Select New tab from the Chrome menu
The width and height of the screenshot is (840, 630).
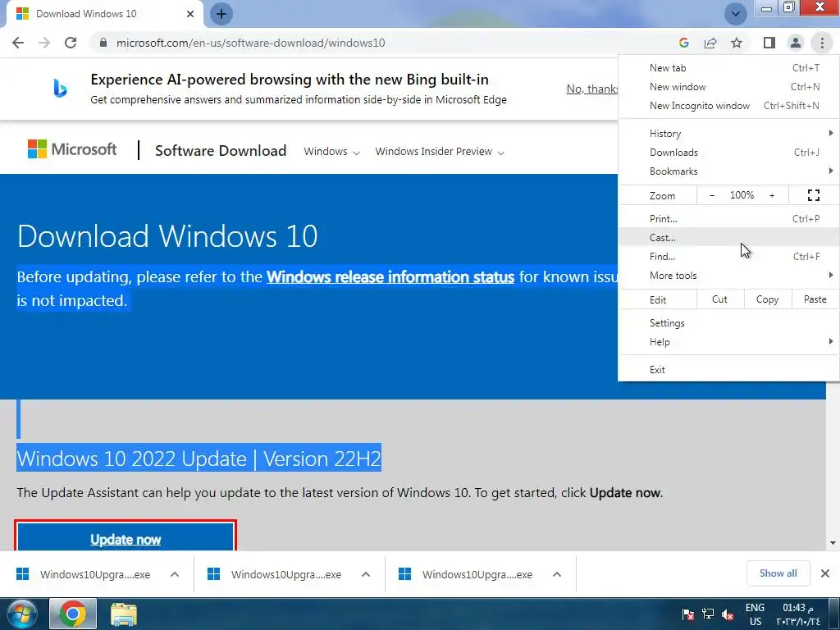pyautogui.click(x=729, y=68)
